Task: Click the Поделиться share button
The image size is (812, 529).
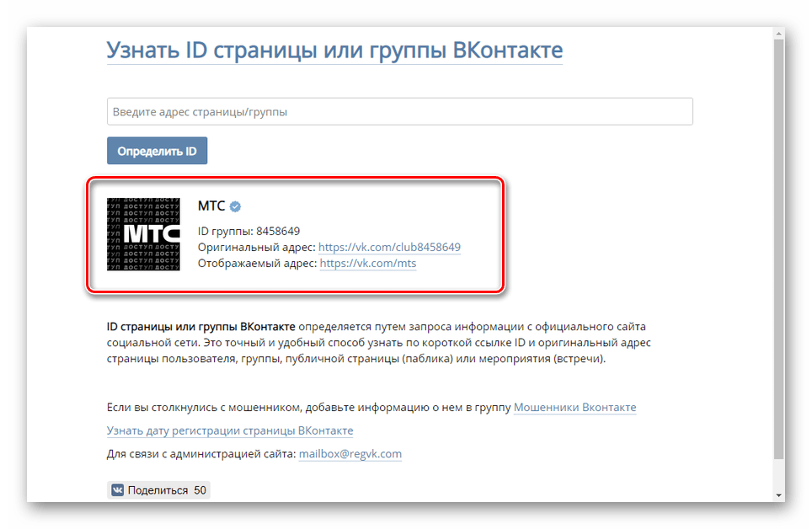Action: (158, 490)
